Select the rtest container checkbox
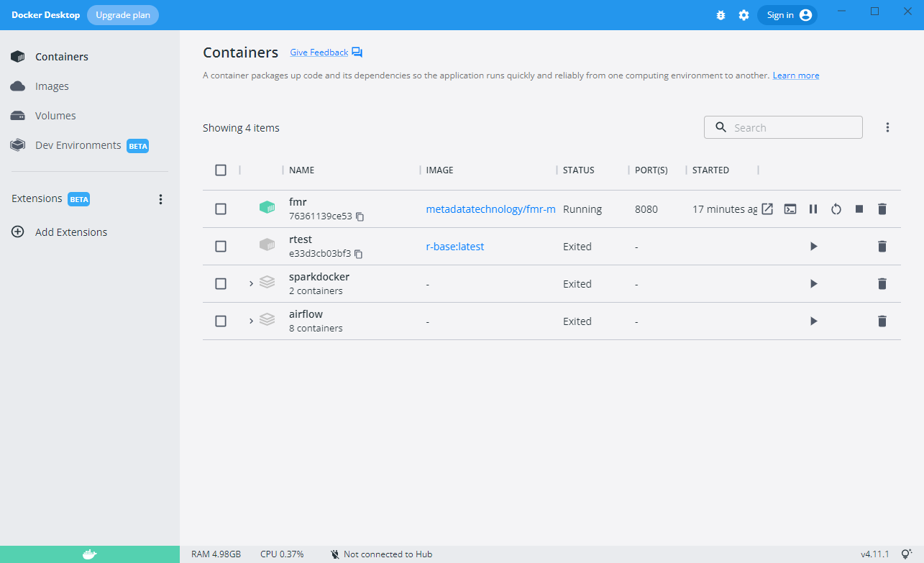The height and width of the screenshot is (563, 924). click(x=221, y=247)
